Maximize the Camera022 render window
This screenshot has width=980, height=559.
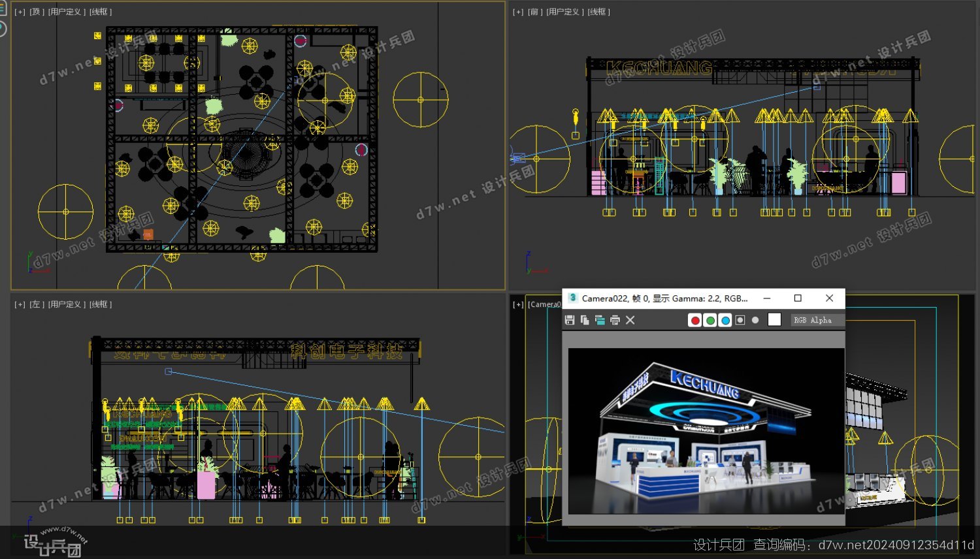click(x=798, y=298)
